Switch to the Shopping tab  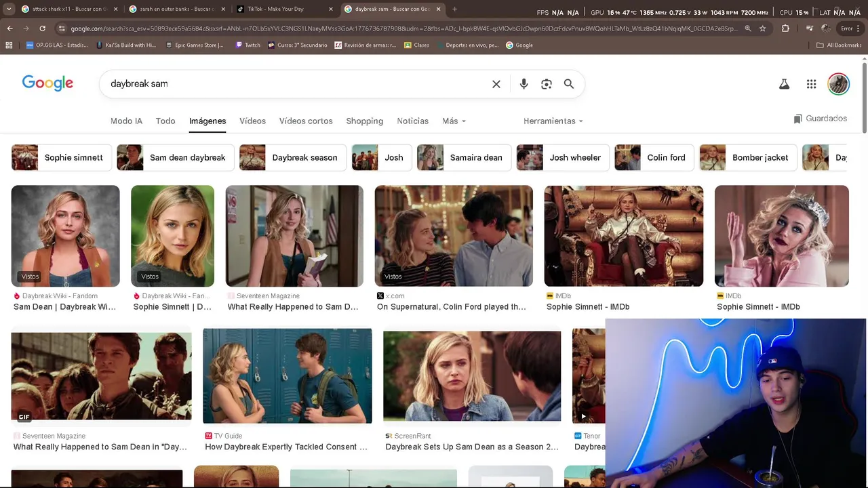[365, 121]
